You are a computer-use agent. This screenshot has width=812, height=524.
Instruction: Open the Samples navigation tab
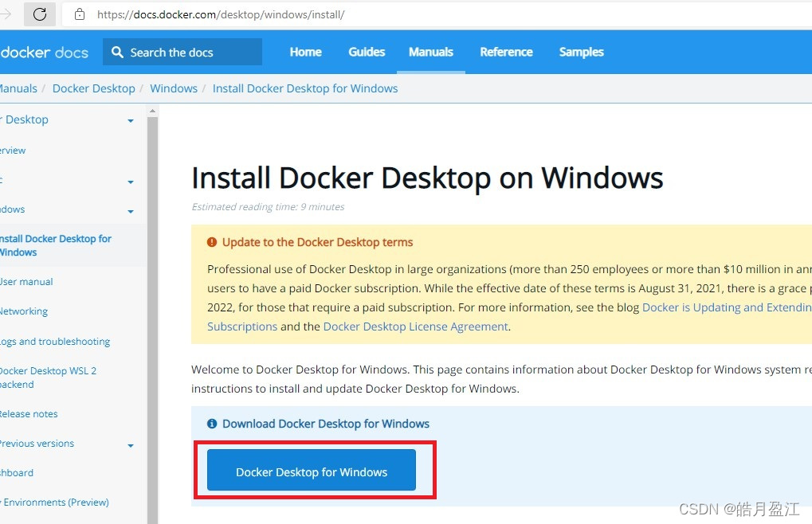[x=581, y=53]
